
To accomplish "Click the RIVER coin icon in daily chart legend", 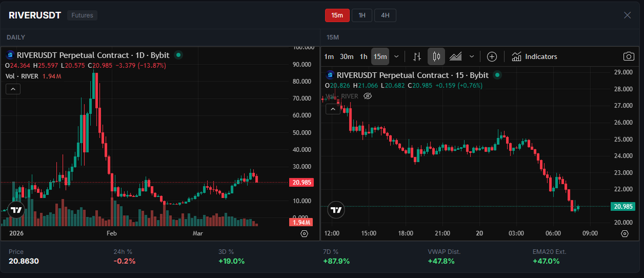I will 10,55.
